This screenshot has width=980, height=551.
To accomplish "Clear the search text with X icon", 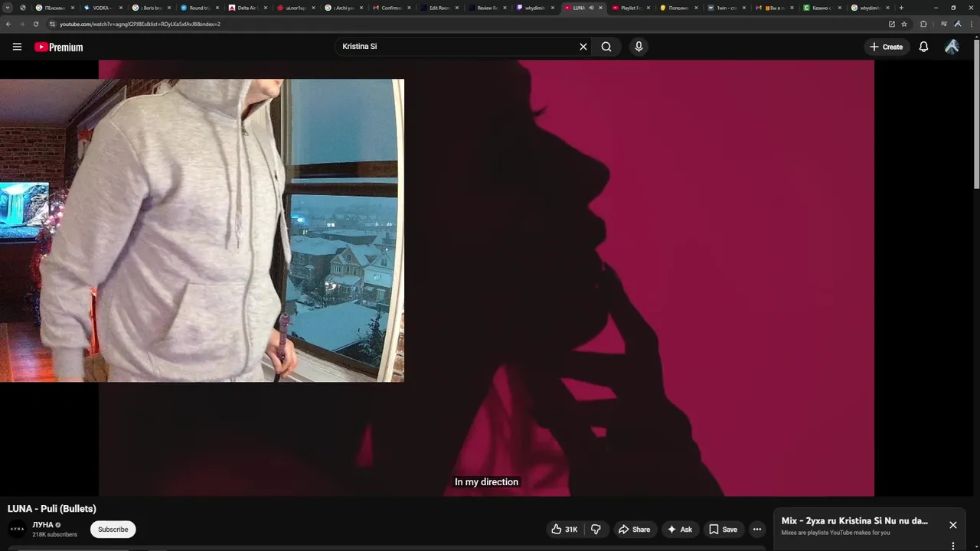I will point(583,47).
